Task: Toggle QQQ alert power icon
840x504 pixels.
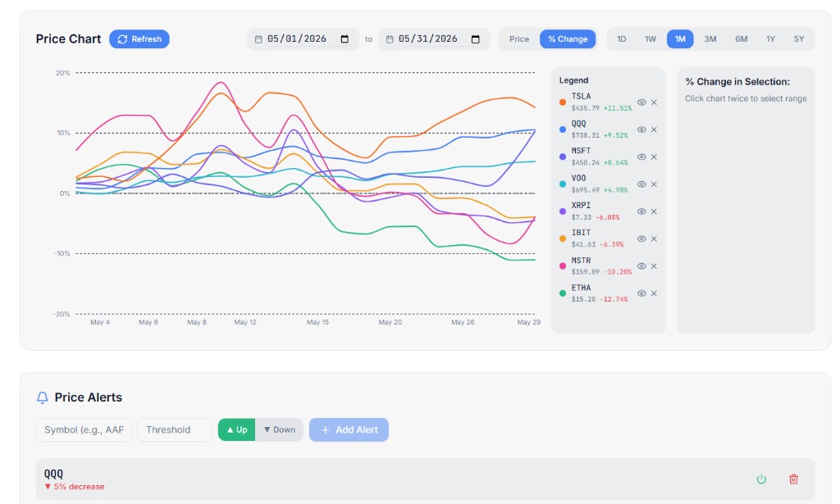Action: (x=761, y=479)
